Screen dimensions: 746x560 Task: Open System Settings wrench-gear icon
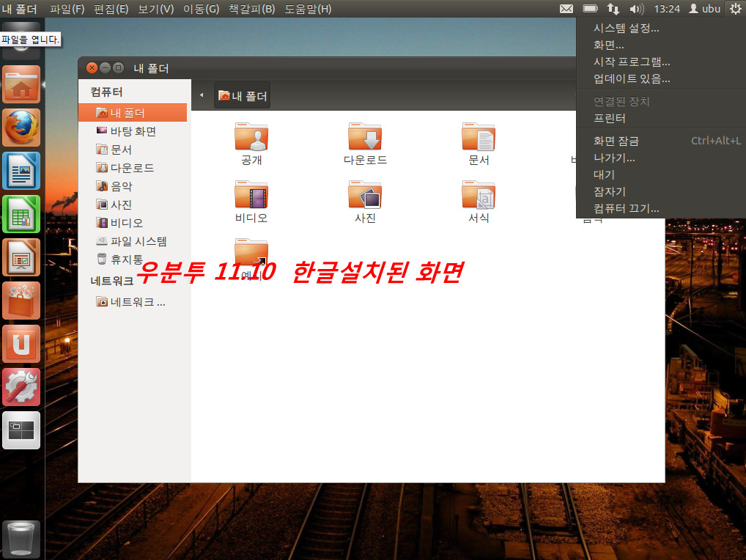pos(21,387)
